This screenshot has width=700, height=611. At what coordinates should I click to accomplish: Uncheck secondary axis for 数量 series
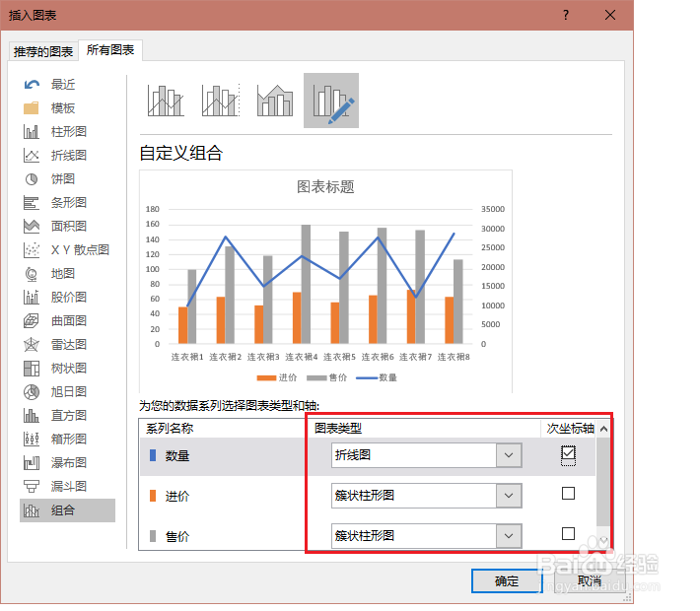coord(568,454)
